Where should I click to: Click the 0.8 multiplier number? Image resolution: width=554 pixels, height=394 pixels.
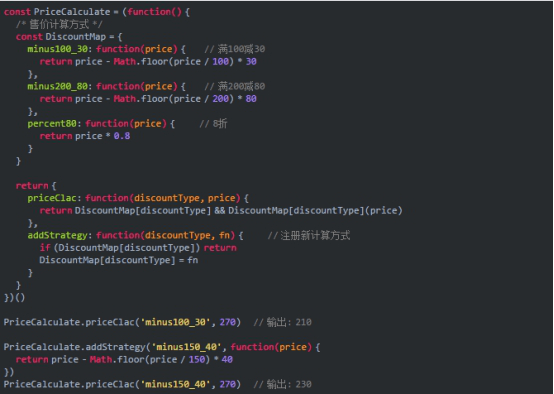pyautogui.click(x=122, y=136)
